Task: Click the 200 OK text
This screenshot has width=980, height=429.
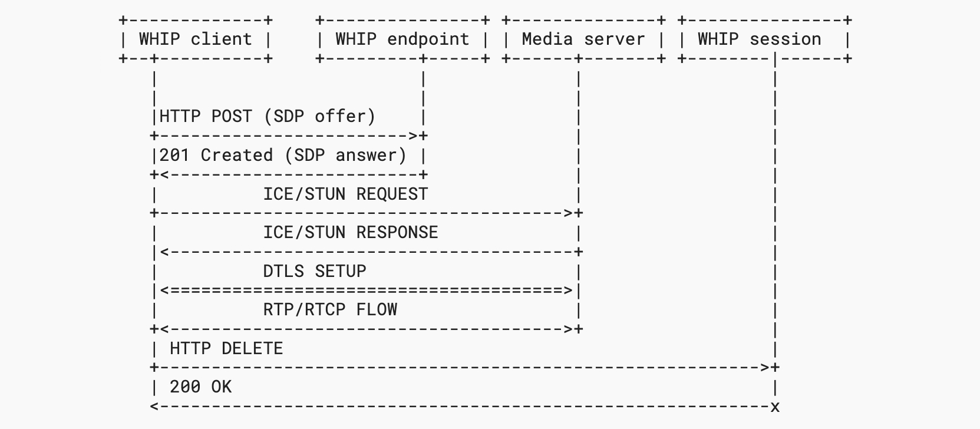Action: (200, 387)
